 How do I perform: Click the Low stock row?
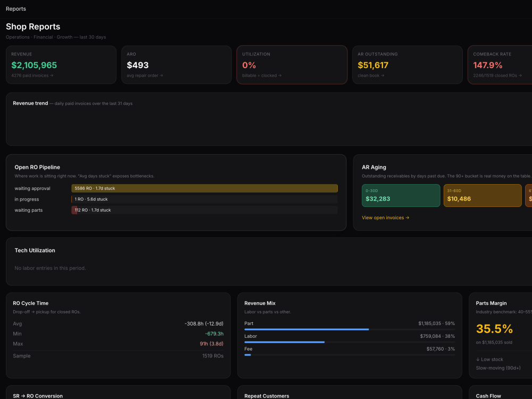pyautogui.click(x=504, y=359)
